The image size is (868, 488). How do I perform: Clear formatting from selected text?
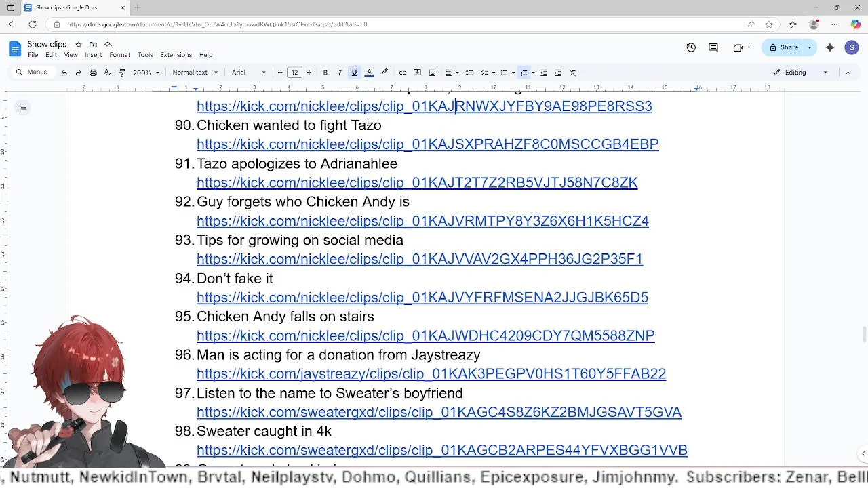click(x=572, y=73)
